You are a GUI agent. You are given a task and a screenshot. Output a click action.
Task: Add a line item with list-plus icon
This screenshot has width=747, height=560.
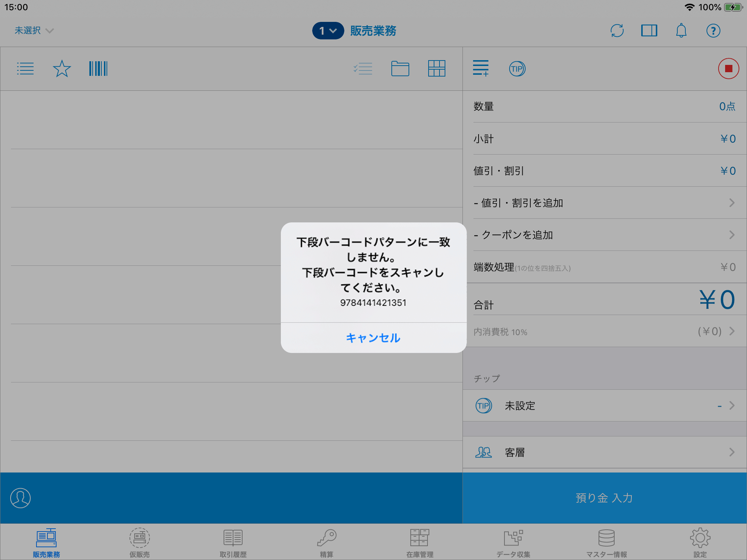pos(481,69)
